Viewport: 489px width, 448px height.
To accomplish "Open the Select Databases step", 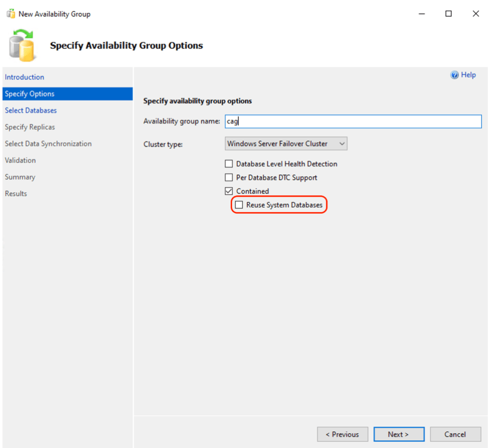I will click(31, 110).
